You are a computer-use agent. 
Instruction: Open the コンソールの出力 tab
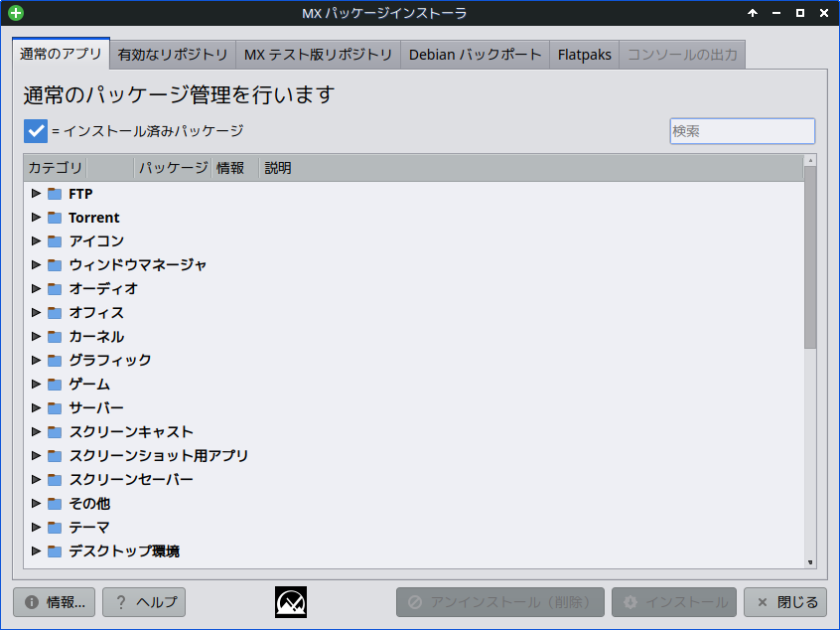tap(682, 55)
